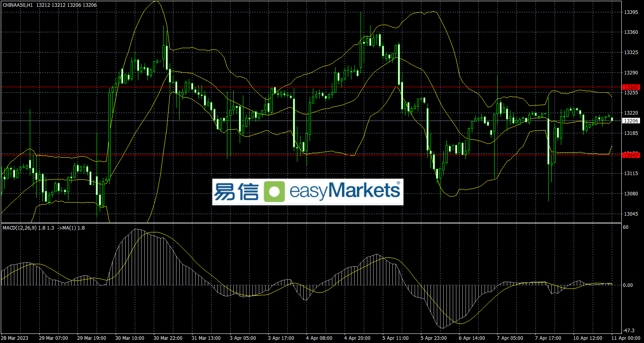Screen dimensions: 644x343
Task: Click the 28 Mar 2023 date label
Action: [15, 338]
